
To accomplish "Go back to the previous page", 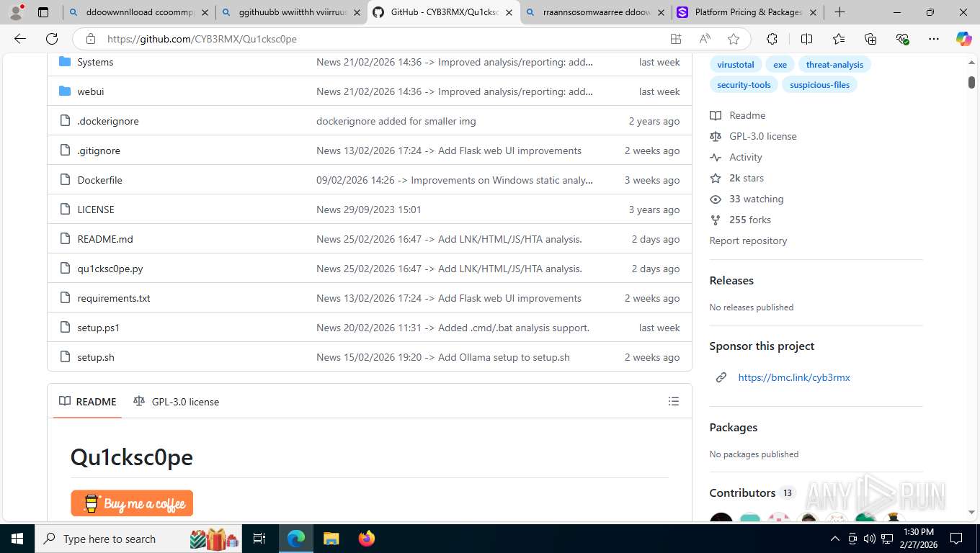I will tap(20, 39).
